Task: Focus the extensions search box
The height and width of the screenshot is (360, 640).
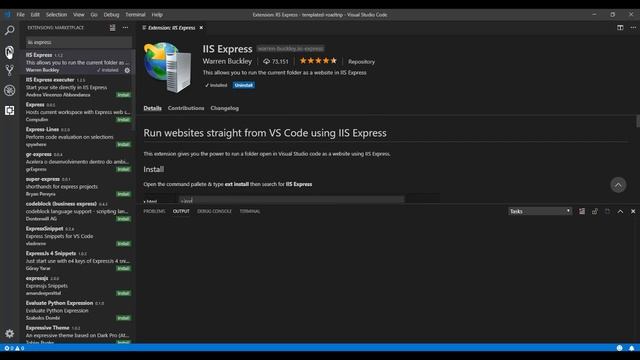Action: 79,42
